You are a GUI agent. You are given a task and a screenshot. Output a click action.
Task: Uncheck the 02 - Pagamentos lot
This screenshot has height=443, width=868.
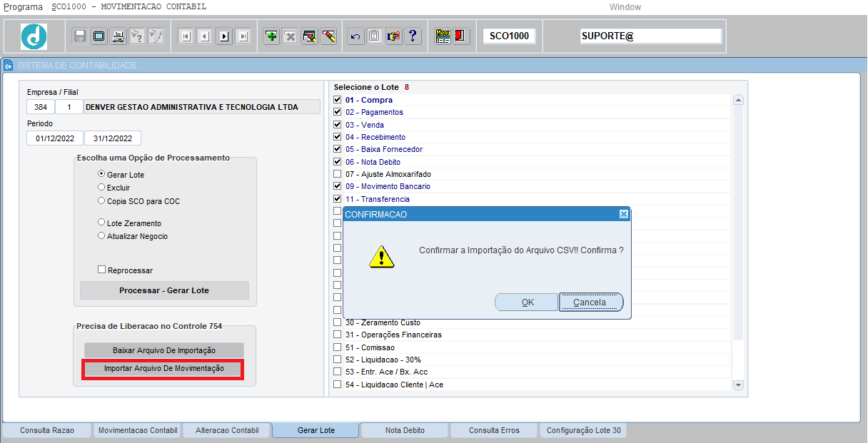(338, 112)
